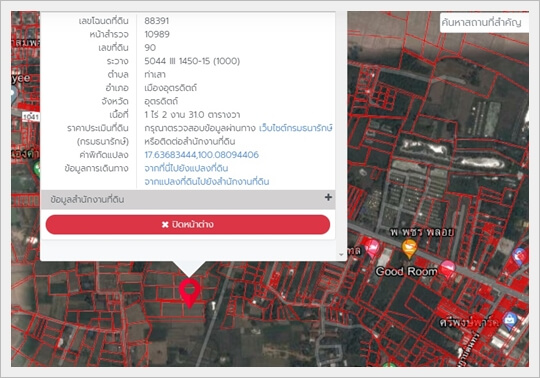Open จากแปลงที่ดินไปยังสำนักงานที่ดิน directions link
Viewport: 540px width, 378px height.
point(207,181)
